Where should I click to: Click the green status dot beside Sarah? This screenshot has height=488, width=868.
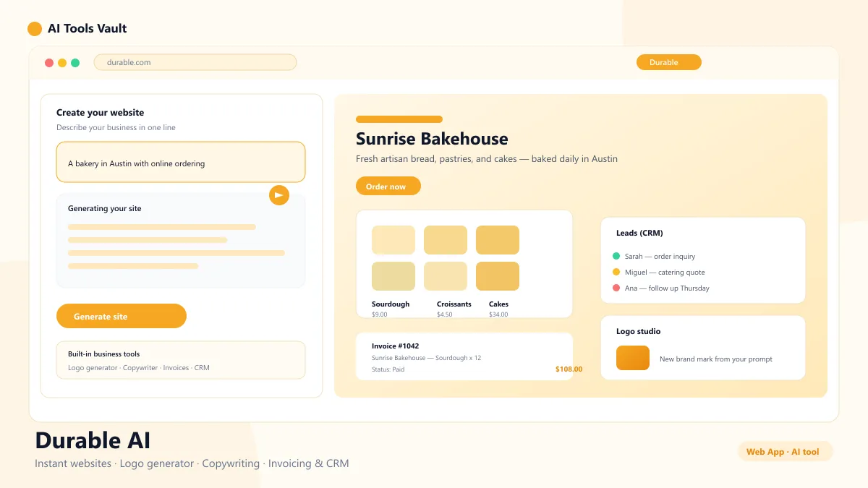(616, 256)
